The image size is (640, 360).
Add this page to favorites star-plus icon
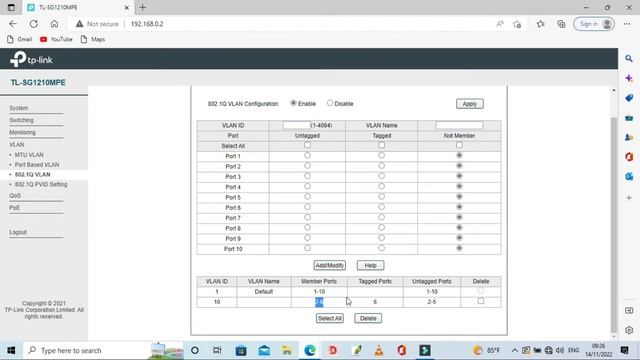[x=518, y=24]
